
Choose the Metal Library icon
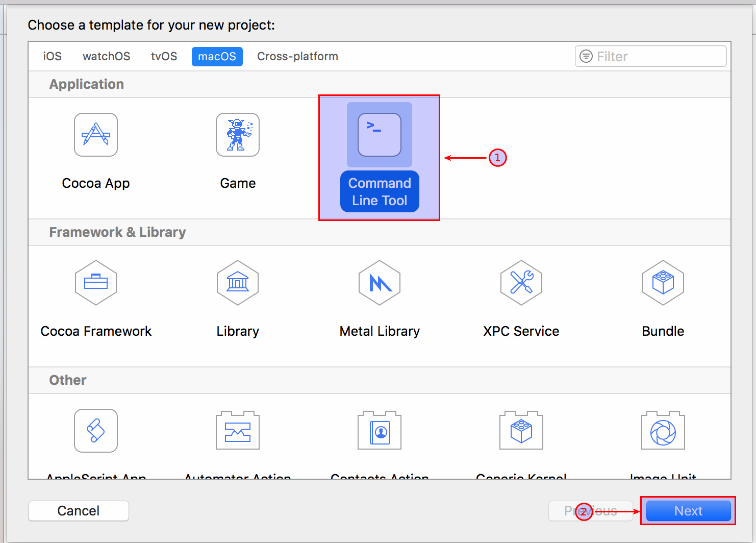click(x=380, y=283)
